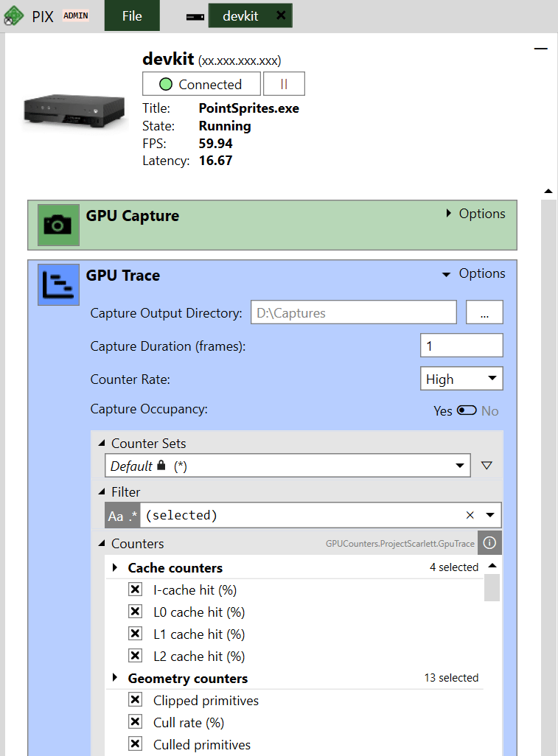This screenshot has width=558, height=756.
Task: Click the PointSprites.exe title text
Action: (x=249, y=108)
